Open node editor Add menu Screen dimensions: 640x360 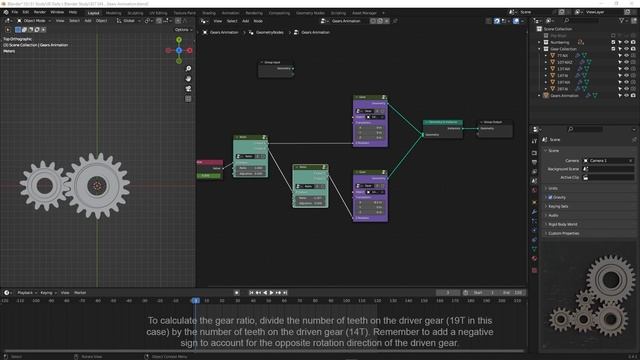[x=245, y=21]
